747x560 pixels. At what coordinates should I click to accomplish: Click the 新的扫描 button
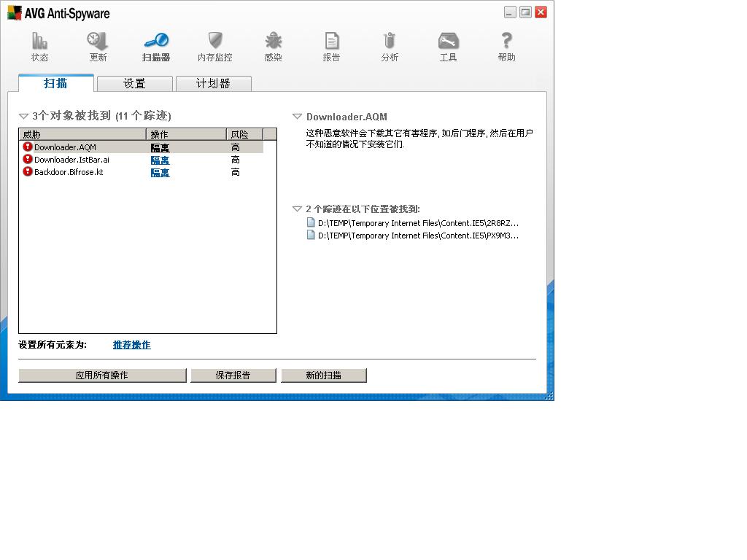coord(323,376)
